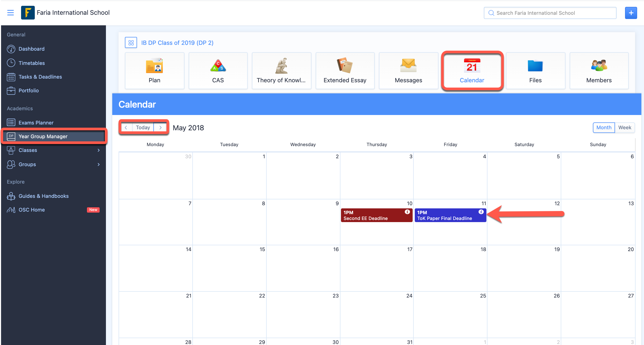Open the Calendar tile
644x345 pixels.
472,71
